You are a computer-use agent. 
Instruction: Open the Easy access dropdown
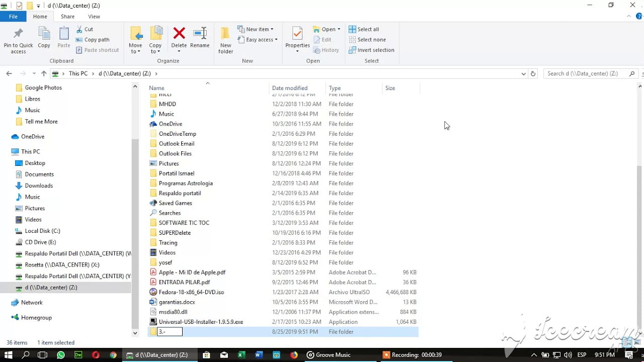(257, 40)
